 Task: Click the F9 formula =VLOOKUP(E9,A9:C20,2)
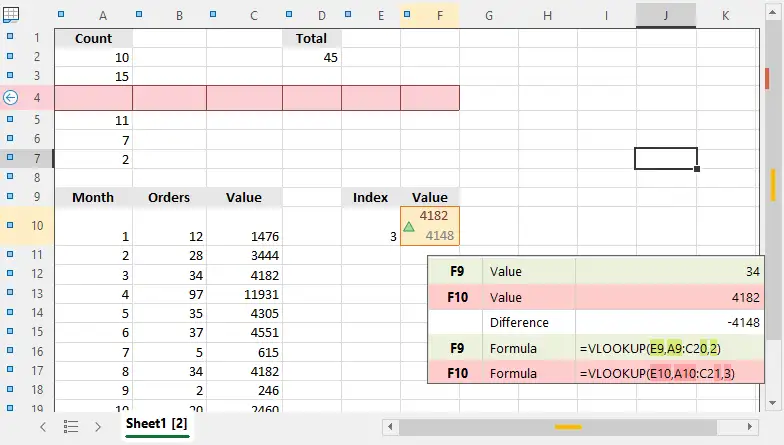coord(650,348)
